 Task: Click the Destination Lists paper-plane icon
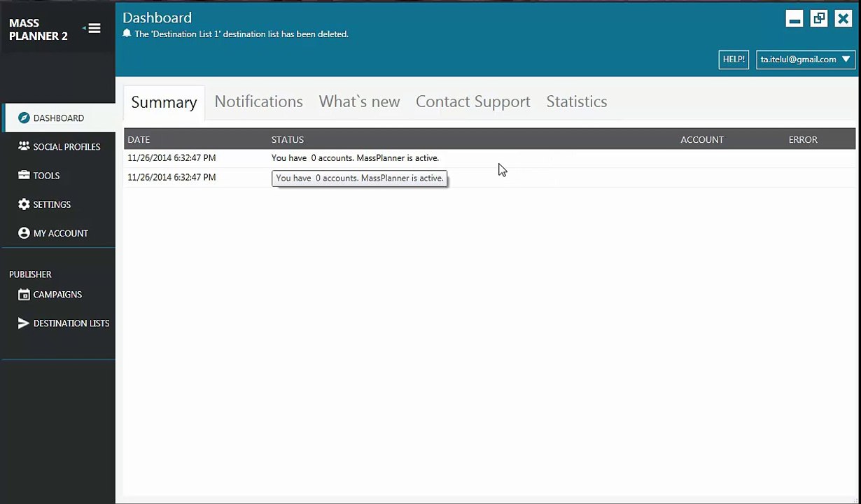(24, 323)
